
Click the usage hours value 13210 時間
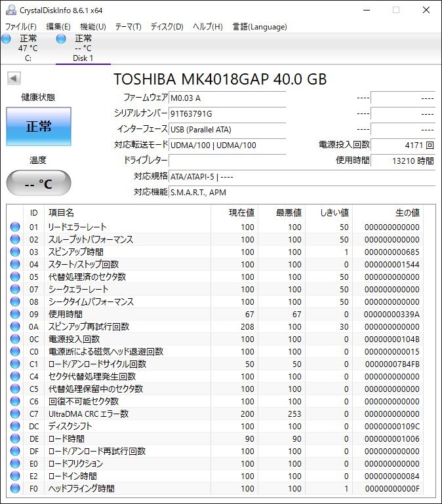click(403, 161)
